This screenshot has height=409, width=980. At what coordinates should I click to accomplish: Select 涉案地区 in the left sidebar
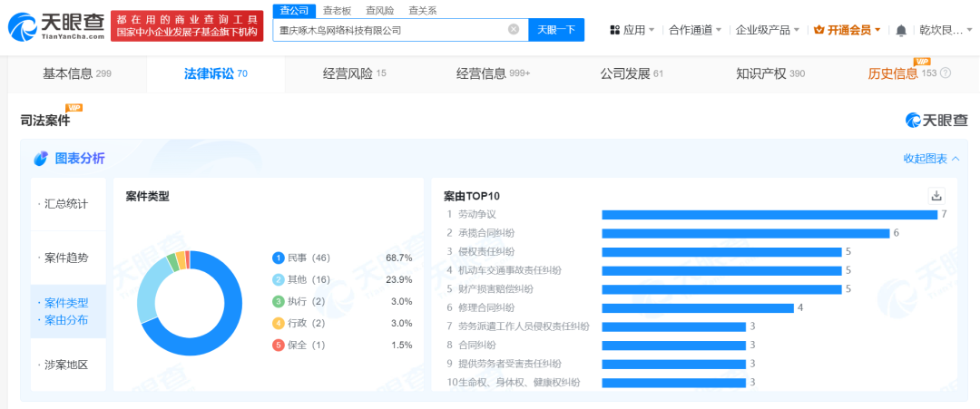66,365
